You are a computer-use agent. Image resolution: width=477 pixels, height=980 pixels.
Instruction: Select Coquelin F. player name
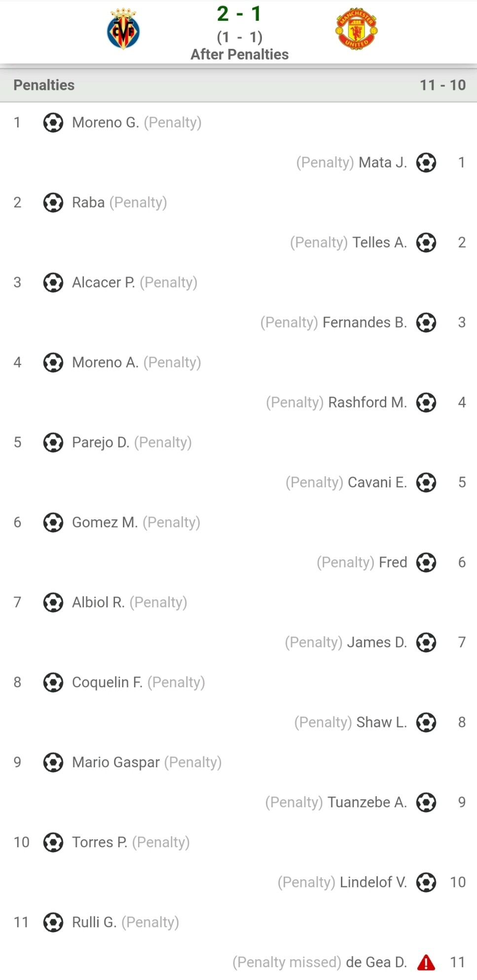[x=107, y=682]
